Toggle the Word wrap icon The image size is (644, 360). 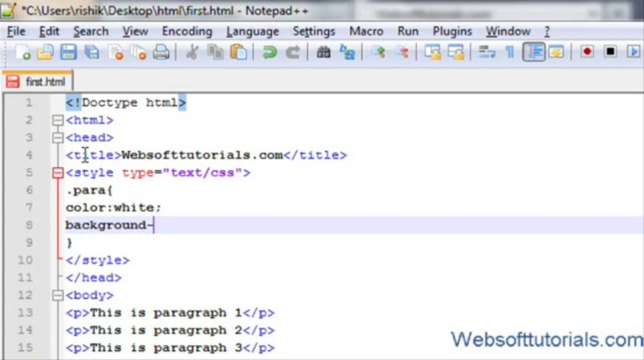[x=486, y=52]
